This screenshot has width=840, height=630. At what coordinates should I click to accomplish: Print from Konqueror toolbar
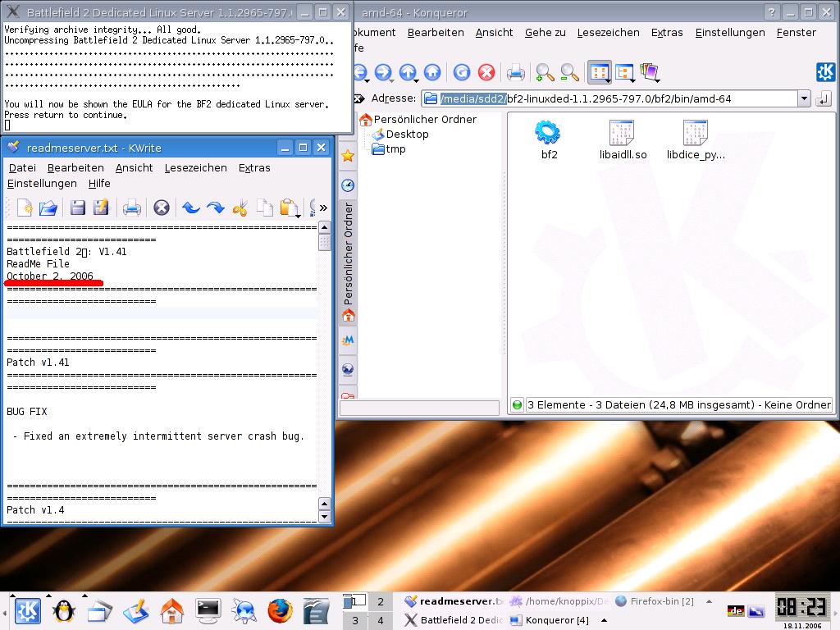515,72
